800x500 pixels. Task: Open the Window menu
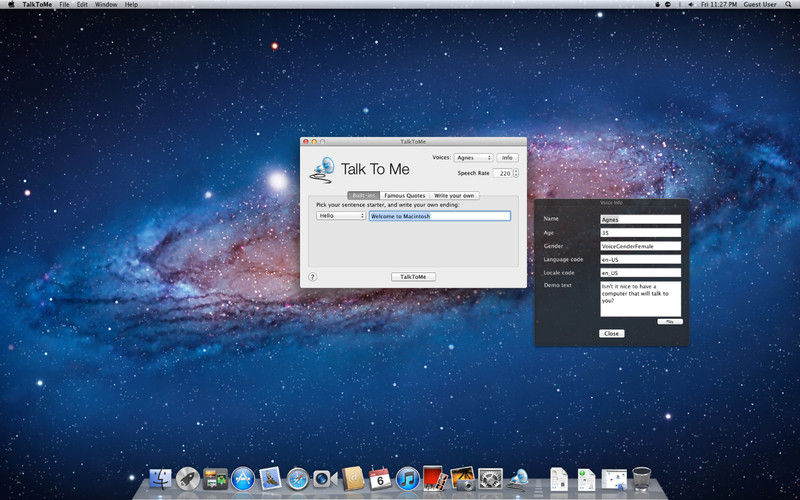point(106,4)
